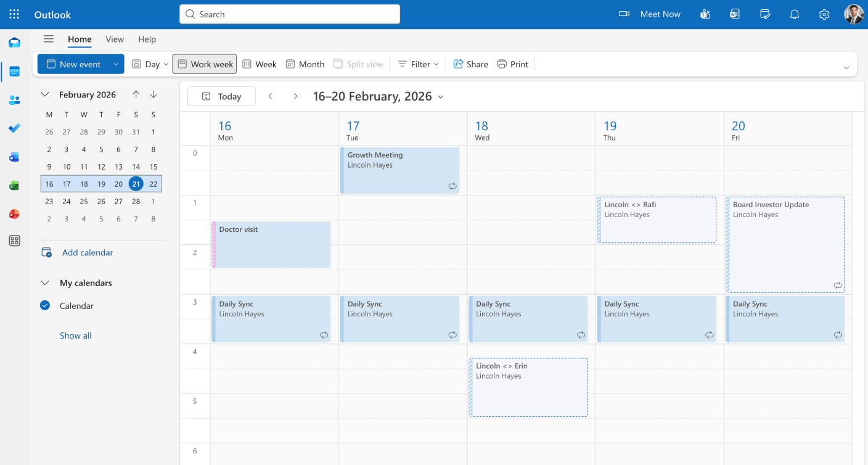Collapse the February 2026 mini calendar
Viewport: 868px width, 465px height.
[44, 94]
